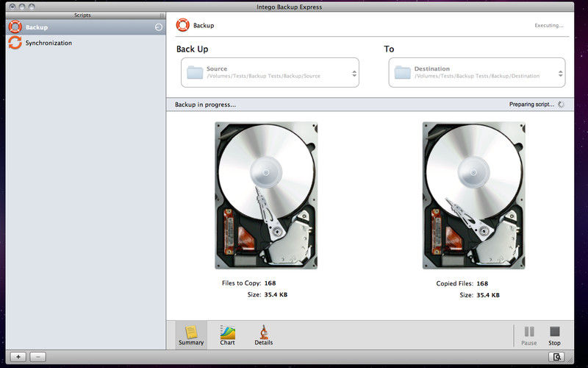Click the destination hard drive image

[x=473, y=195]
